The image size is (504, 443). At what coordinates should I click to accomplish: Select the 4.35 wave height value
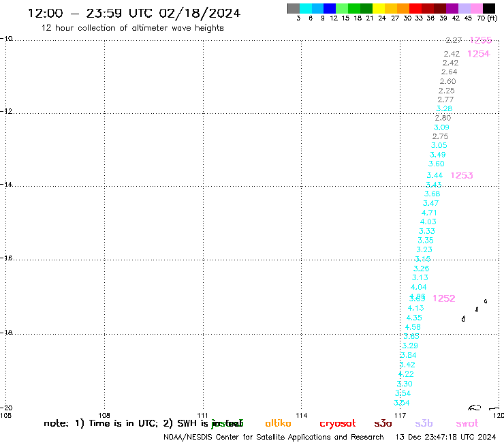[414, 318]
